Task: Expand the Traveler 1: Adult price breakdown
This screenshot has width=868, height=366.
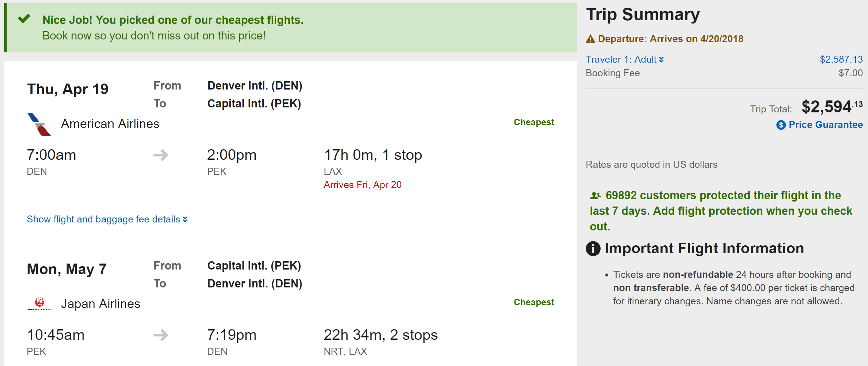Action: point(624,60)
